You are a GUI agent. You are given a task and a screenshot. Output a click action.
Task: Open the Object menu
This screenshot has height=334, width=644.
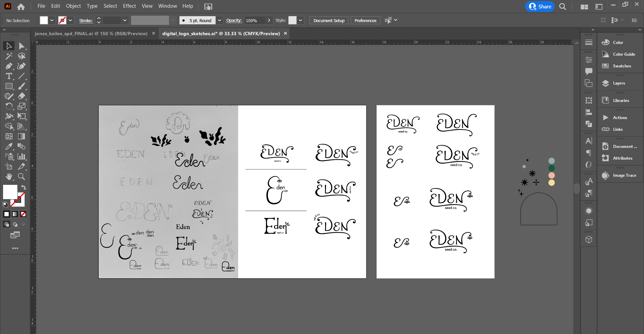(x=73, y=6)
